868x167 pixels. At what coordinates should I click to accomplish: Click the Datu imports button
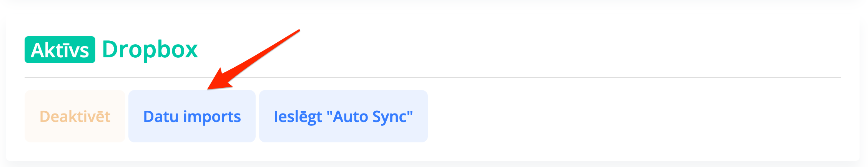[x=192, y=116]
